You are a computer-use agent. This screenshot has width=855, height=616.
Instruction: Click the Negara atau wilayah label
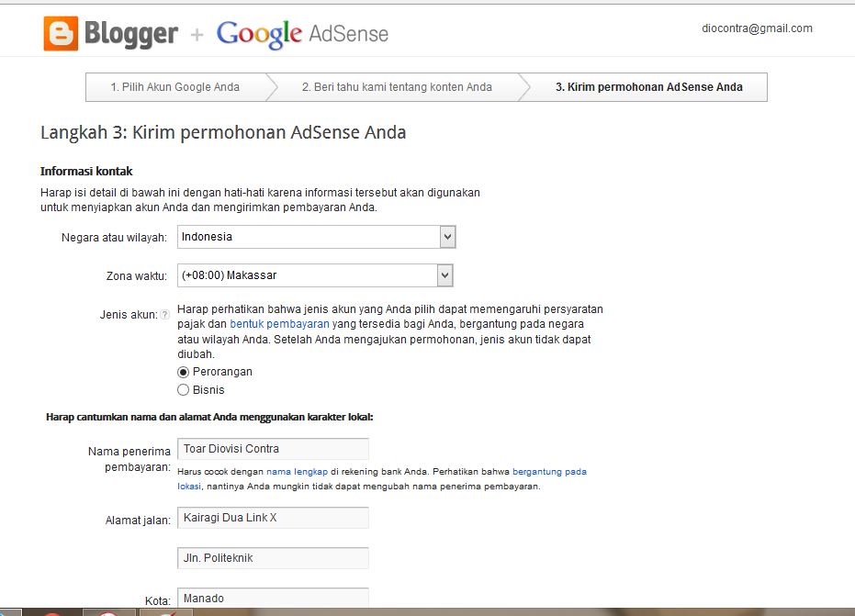(x=114, y=238)
